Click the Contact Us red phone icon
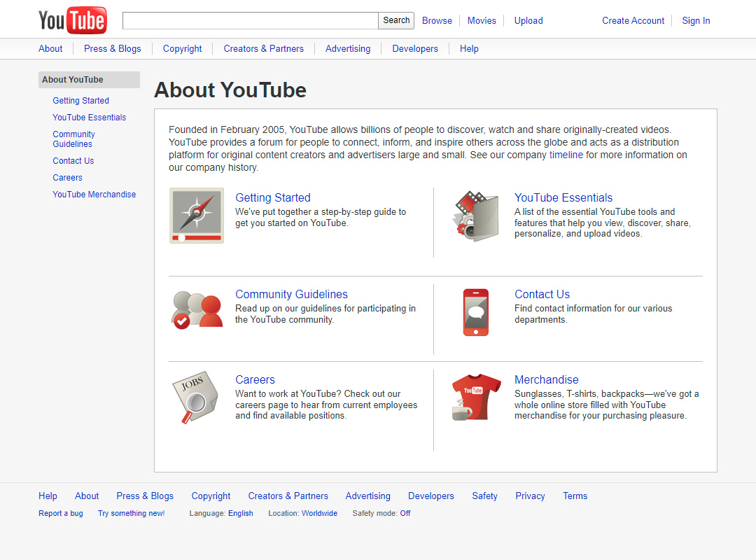Screen dimensions: 756x560 (x=476, y=313)
